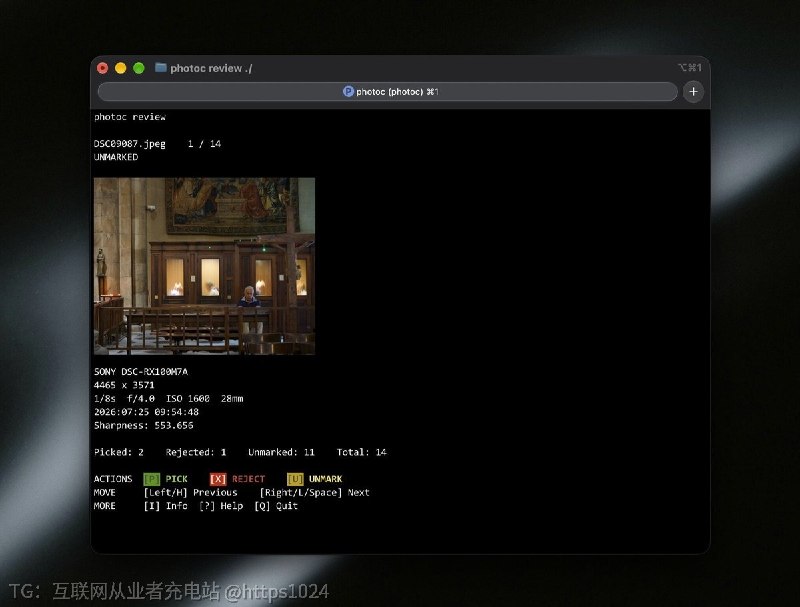Image resolution: width=800 pixels, height=607 pixels.
Task: Minimize the window with yellow button
Action: [x=120, y=68]
